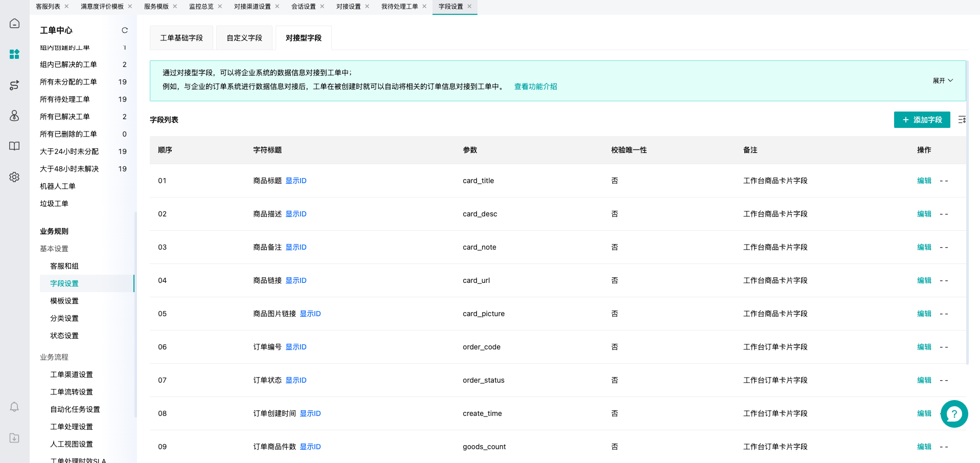Open the download inbox icon
This screenshot has height=463, width=980.
point(14,438)
